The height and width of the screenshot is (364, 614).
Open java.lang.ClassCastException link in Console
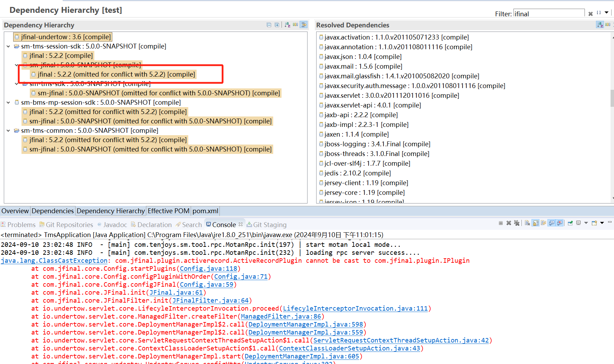click(54, 261)
